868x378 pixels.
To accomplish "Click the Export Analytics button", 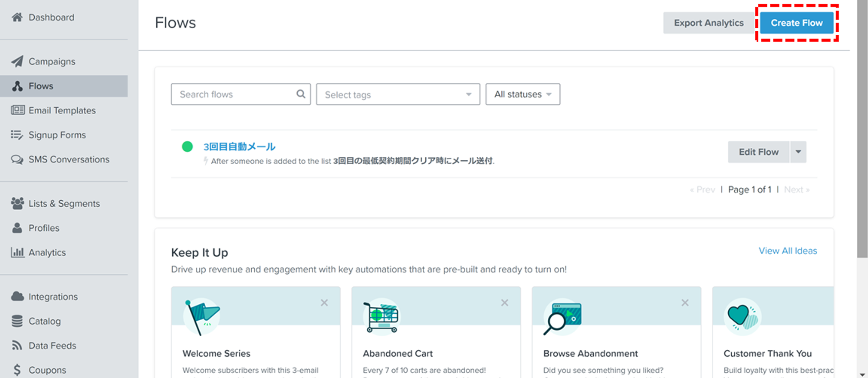I will coord(709,23).
